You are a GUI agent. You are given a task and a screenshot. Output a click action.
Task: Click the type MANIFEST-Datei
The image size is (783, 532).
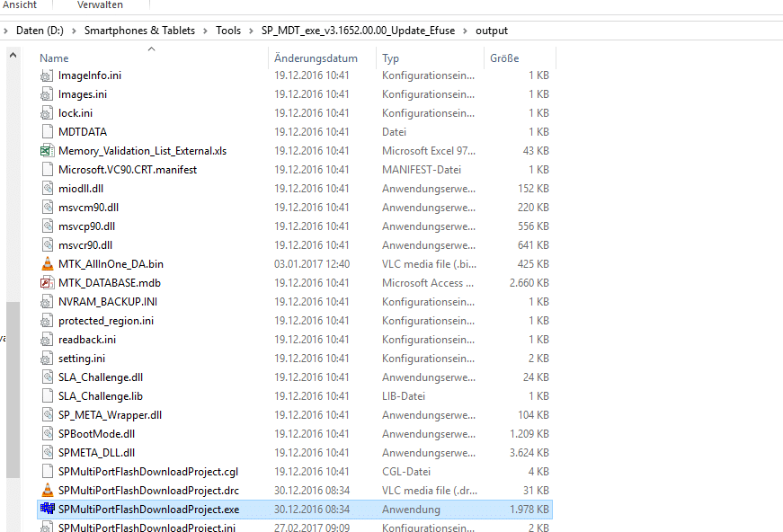pos(422,170)
